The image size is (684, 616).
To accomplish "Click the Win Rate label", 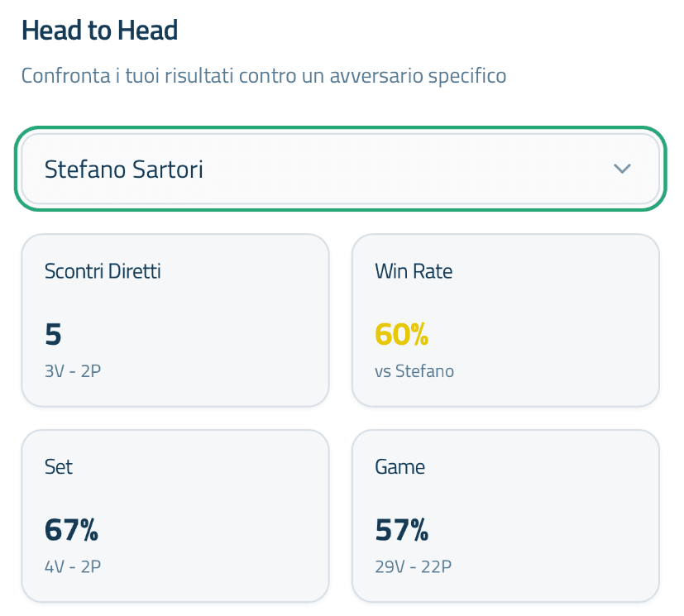I will click(414, 271).
